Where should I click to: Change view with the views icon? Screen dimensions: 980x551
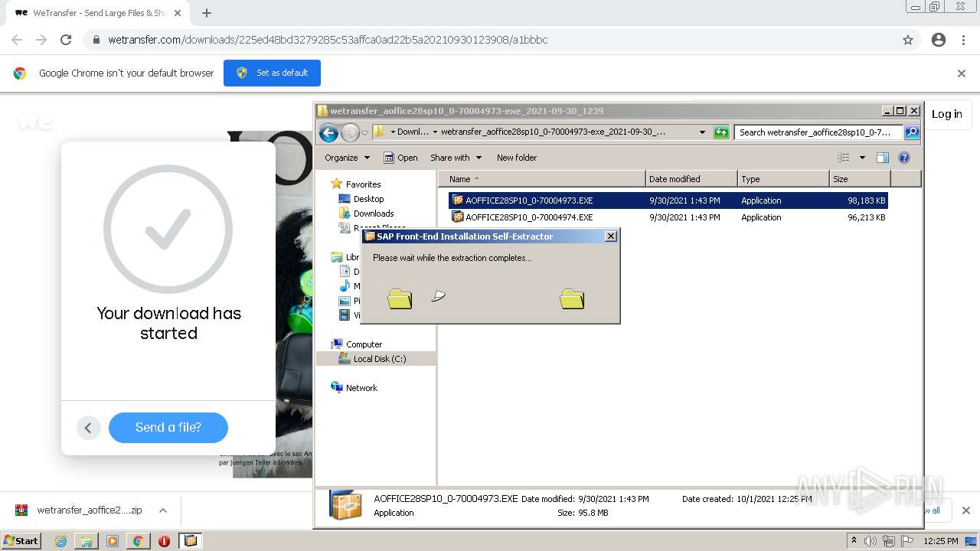(844, 158)
